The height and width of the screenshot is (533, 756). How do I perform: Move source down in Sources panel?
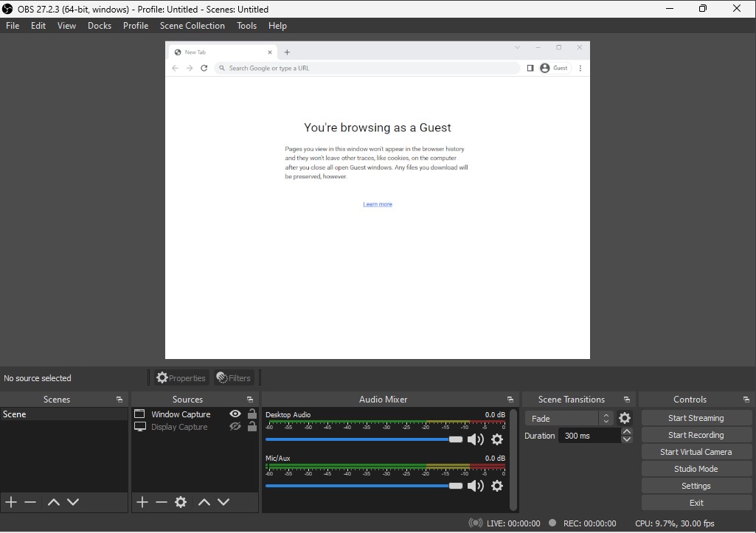[x=223, y=502]
